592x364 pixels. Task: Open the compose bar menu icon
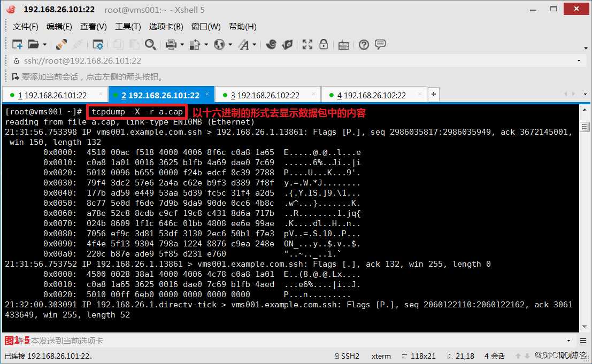point(583,340)
